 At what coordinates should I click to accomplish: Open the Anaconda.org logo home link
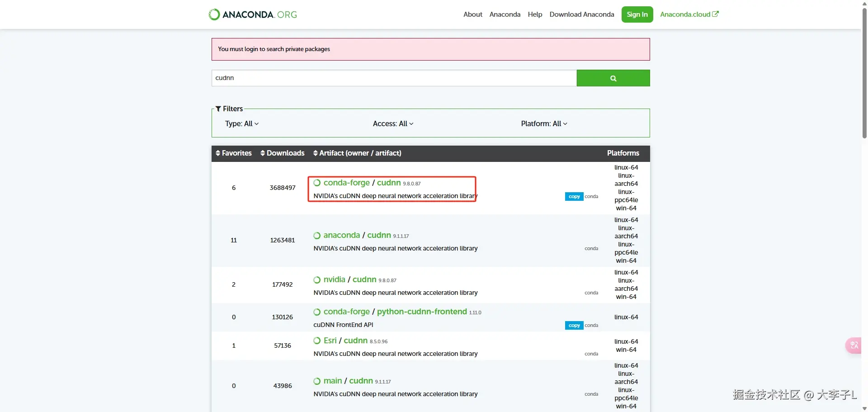pyautogui.click(x=253, y=14)
